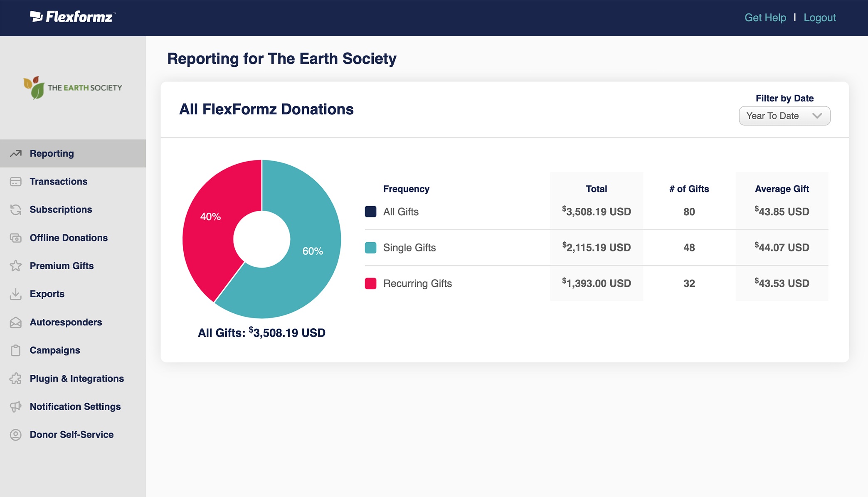Go to the Exports section
868x497 pixels.
[x=47, y=294]
